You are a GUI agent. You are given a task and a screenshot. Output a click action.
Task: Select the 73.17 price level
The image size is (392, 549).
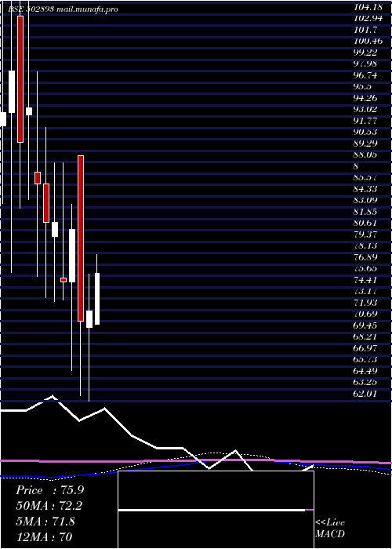(365, 293)
